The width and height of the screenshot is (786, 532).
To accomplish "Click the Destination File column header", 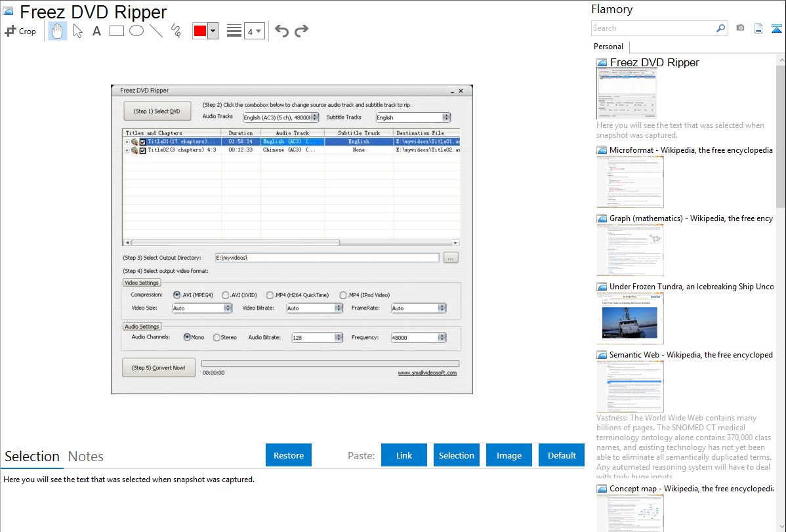I will 426,133.
